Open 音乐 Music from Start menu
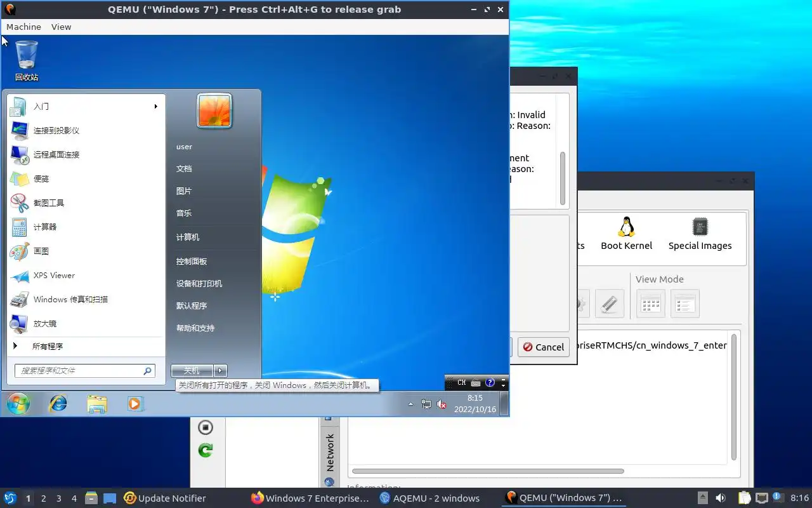The width and height of the screenshot is (812, 508). coord(184,213)
